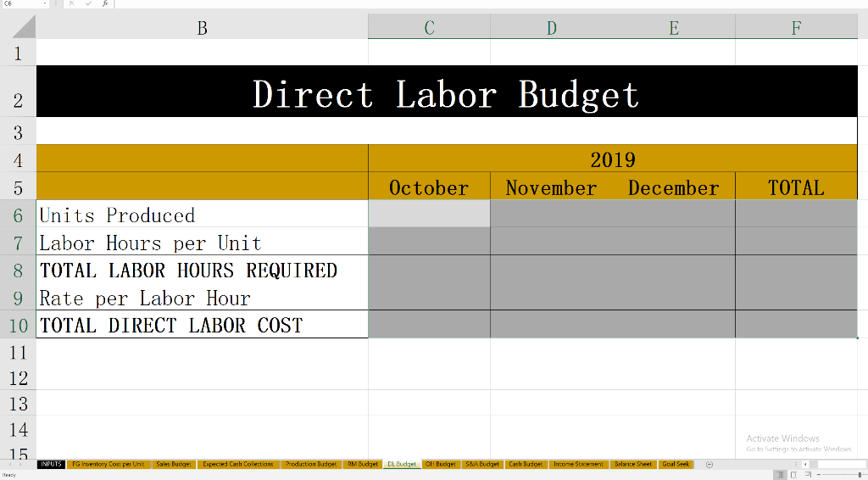Open the Name Box dropdown arrow

(x=45, y=3)
